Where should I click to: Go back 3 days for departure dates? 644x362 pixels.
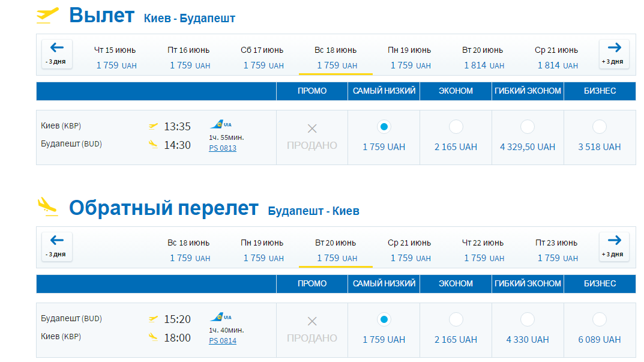click(57, 54)
